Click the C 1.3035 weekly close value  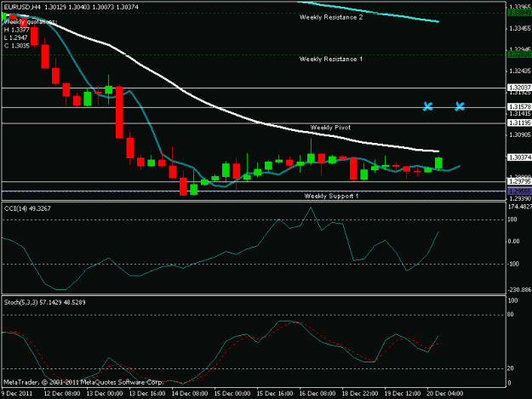[17, 45]
